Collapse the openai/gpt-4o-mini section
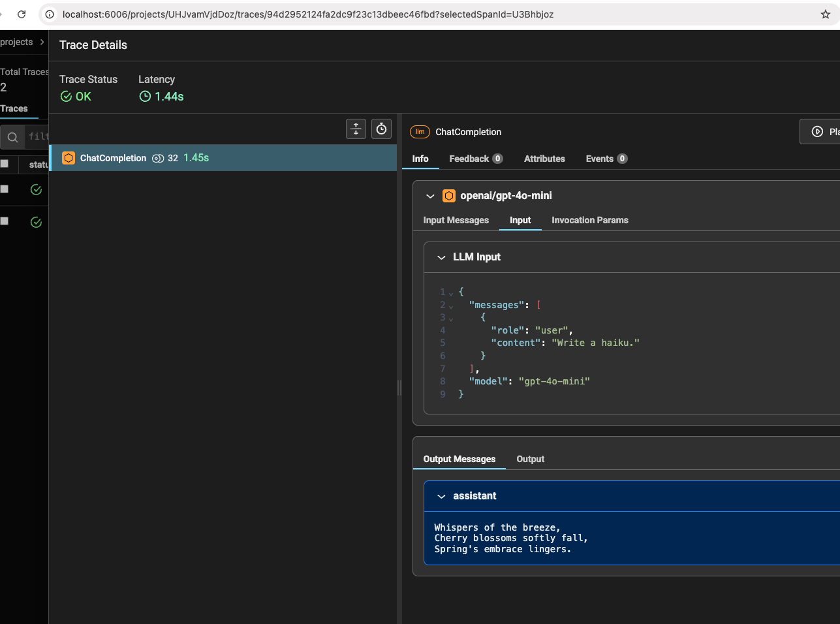This screenshot has height=624, width=840. (430, 196)
